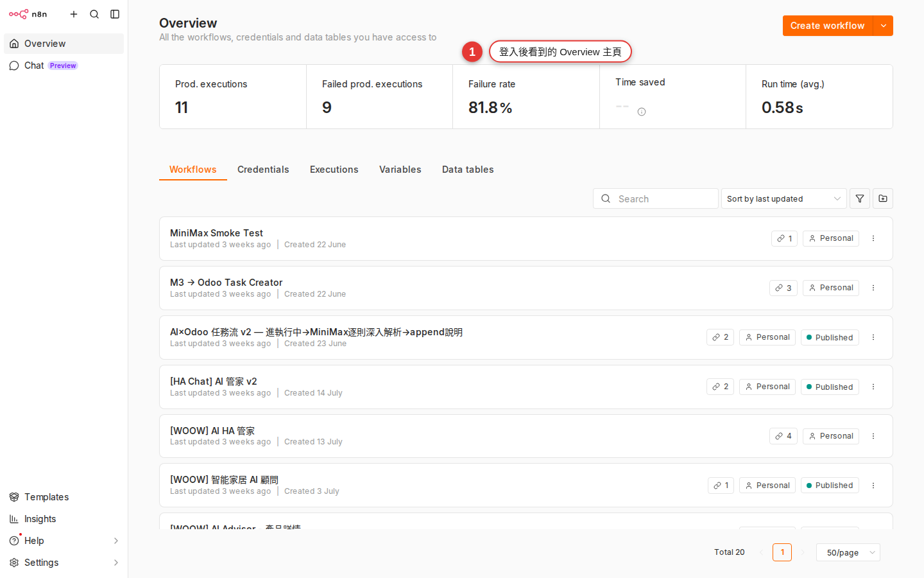Screen dimensions: 924x578
Task: Click the add folder icon
Action: (x=883, y=198)
